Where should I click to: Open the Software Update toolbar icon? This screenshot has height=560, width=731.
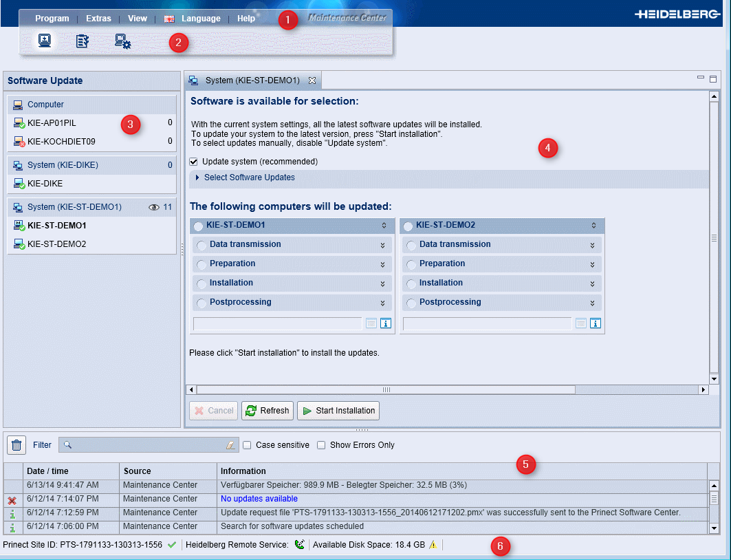click(x=45, y=41)
